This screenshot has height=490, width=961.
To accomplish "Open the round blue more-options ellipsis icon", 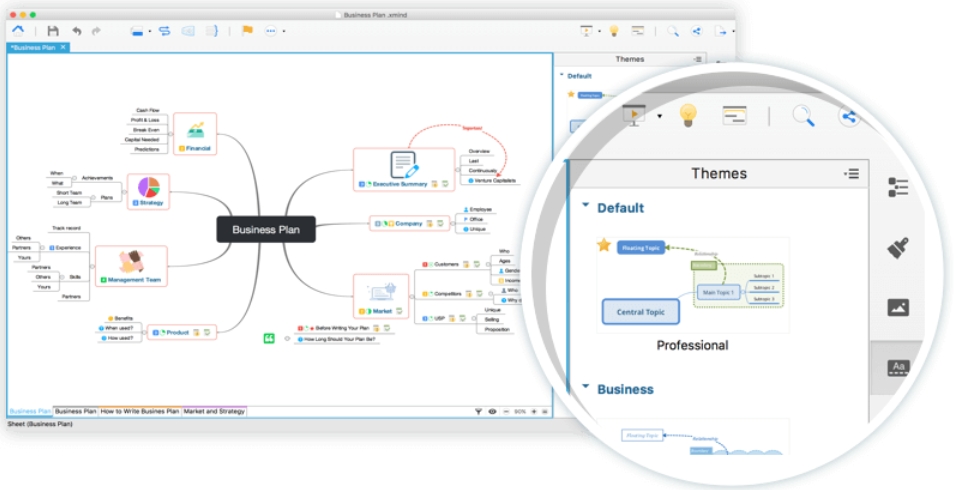I will [270, 31].
